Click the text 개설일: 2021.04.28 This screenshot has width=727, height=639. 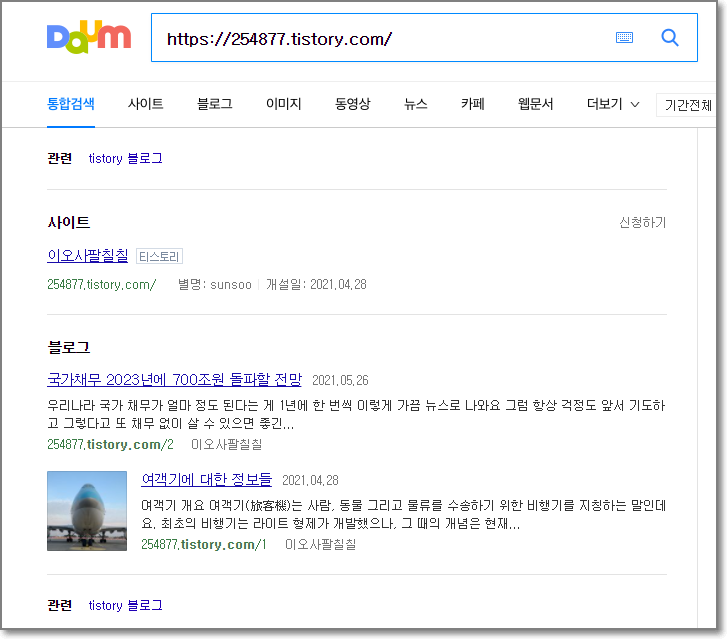click(x=316, y=285)
